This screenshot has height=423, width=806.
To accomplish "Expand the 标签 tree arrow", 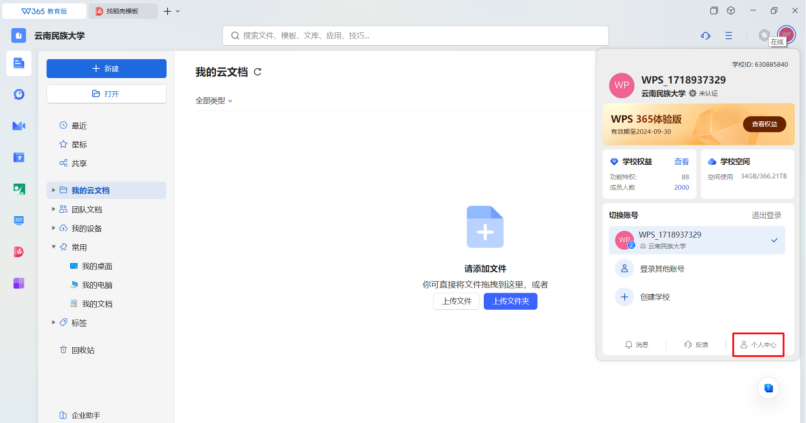I will coord(53,322).
